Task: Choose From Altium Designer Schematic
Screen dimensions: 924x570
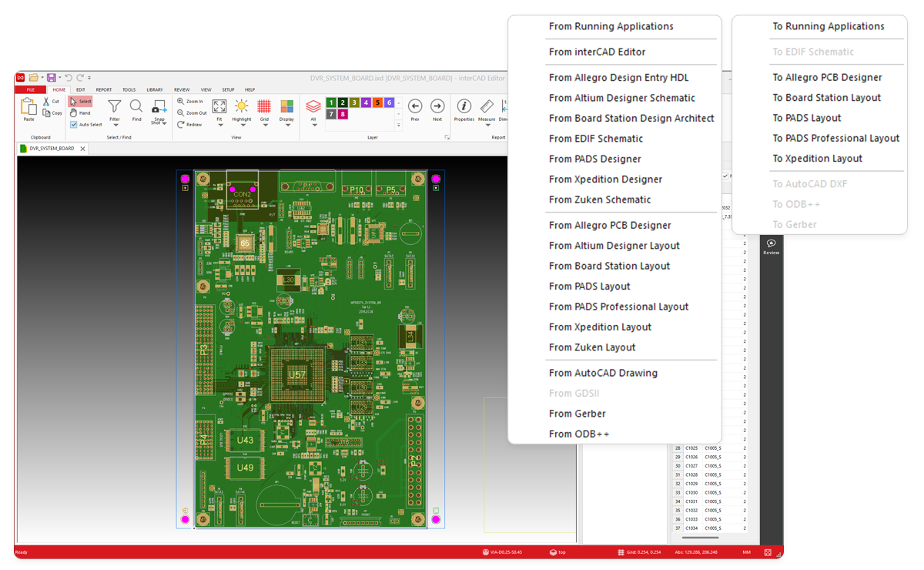Action: tap(621, 98)
